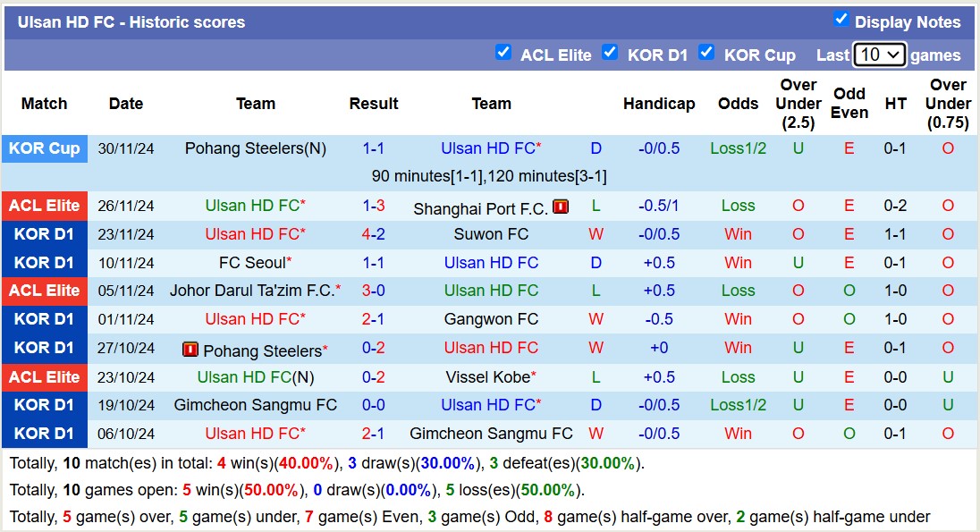Image resolution: width=980 pixels, height=532 pixels.
Task: Select the ACL Elite badge on the Johor Darul Ta'zim row
Action: [45, 291]
